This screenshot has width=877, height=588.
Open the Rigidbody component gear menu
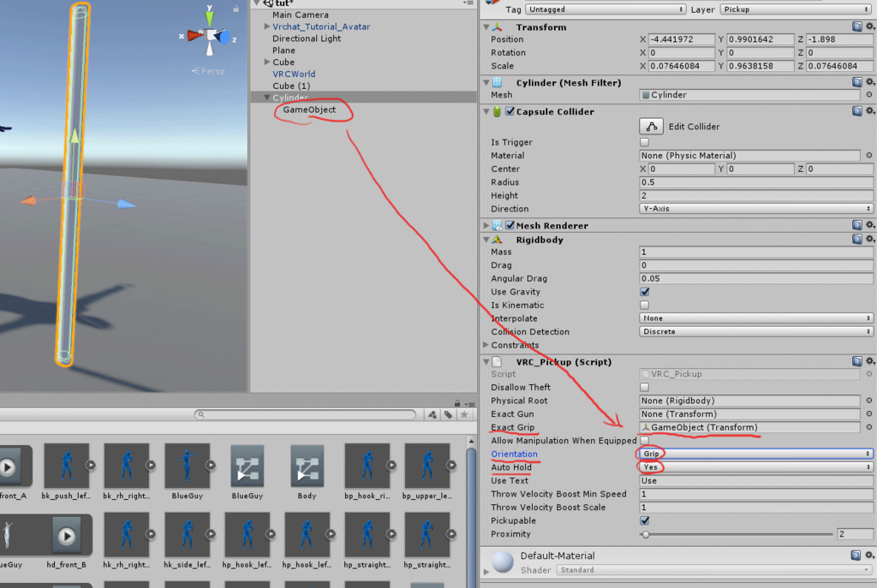click(870, 240)
